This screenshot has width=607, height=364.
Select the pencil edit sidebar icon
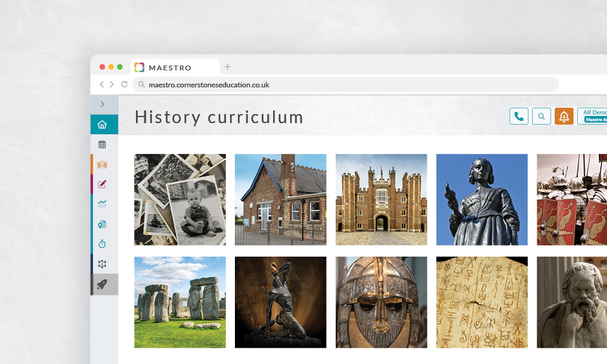[x=102, y=184]
